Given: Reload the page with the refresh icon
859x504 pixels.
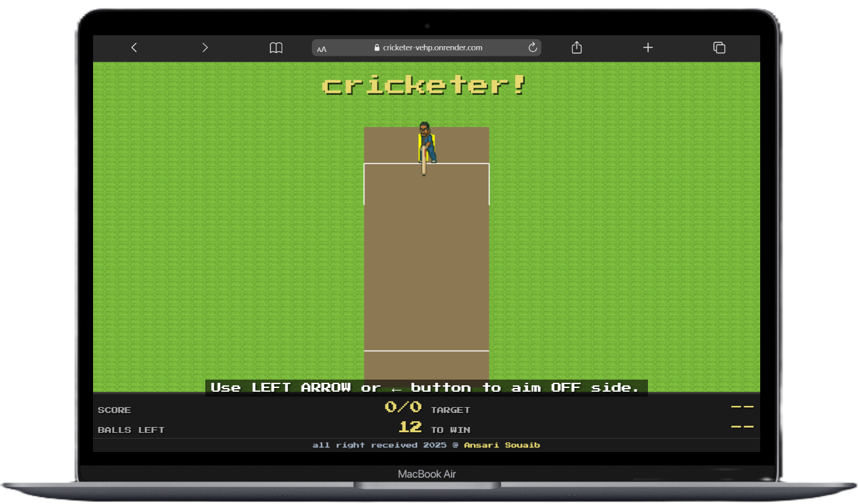Looking at the screenshot, I should point(532,47).
